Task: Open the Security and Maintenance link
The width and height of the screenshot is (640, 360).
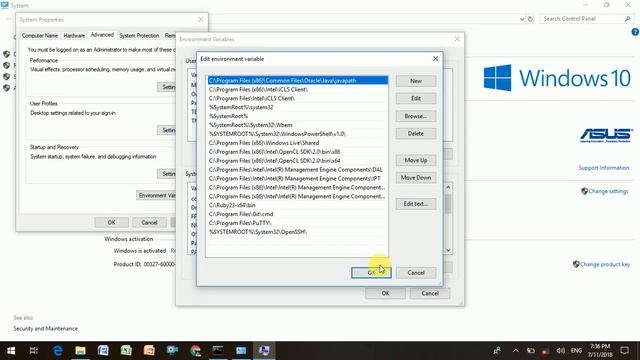Action: (45, 329)
